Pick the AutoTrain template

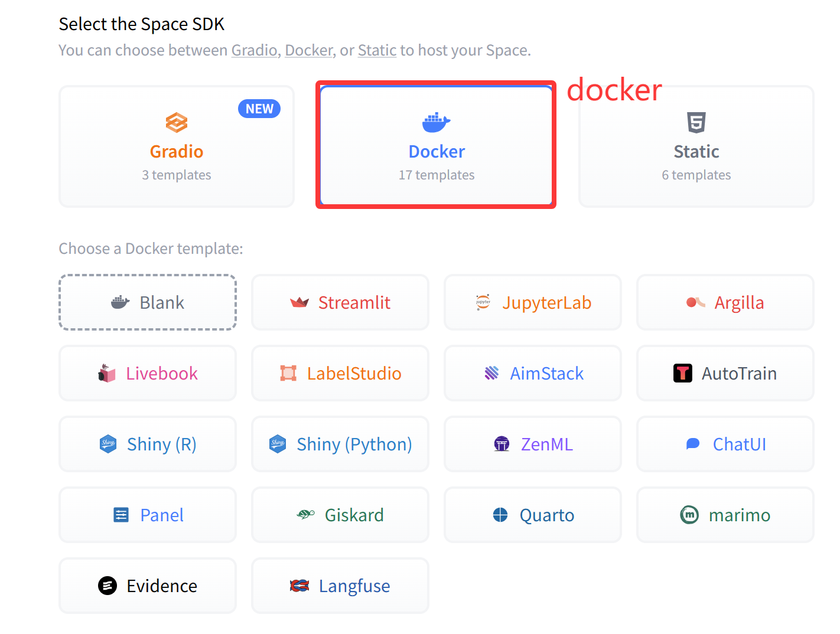point(725,373)
